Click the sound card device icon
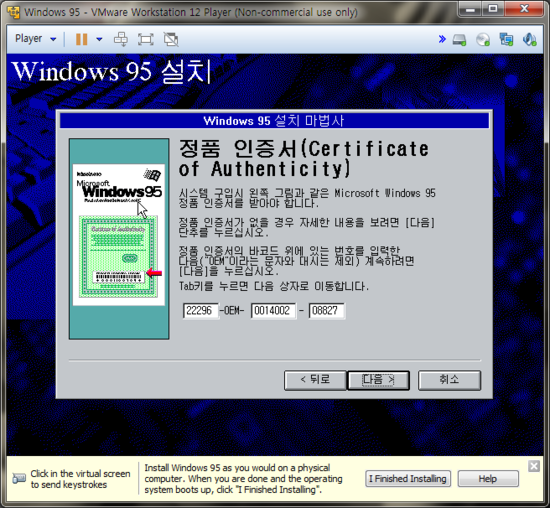The width and height of the screenshot is (550, 508). pos(529,40)
